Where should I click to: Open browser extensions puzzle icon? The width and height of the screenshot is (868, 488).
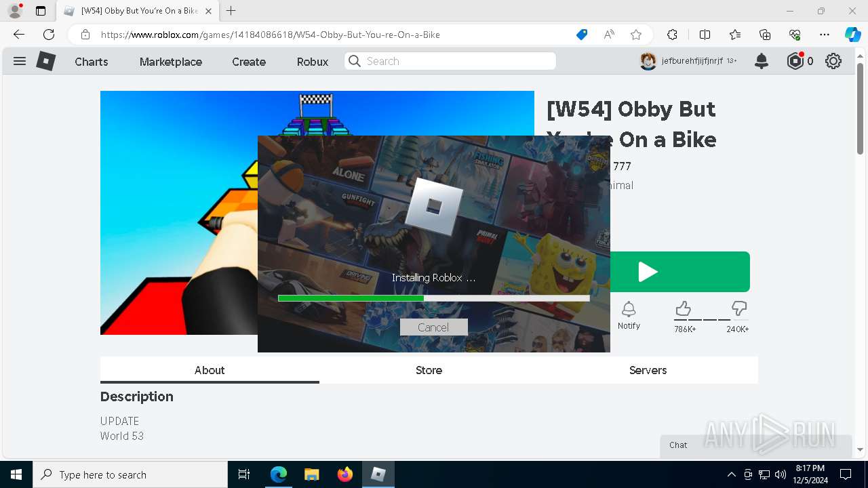672,35
